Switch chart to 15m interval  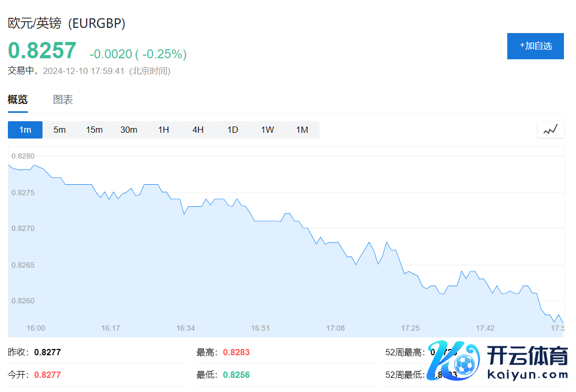tap(94, 130)
